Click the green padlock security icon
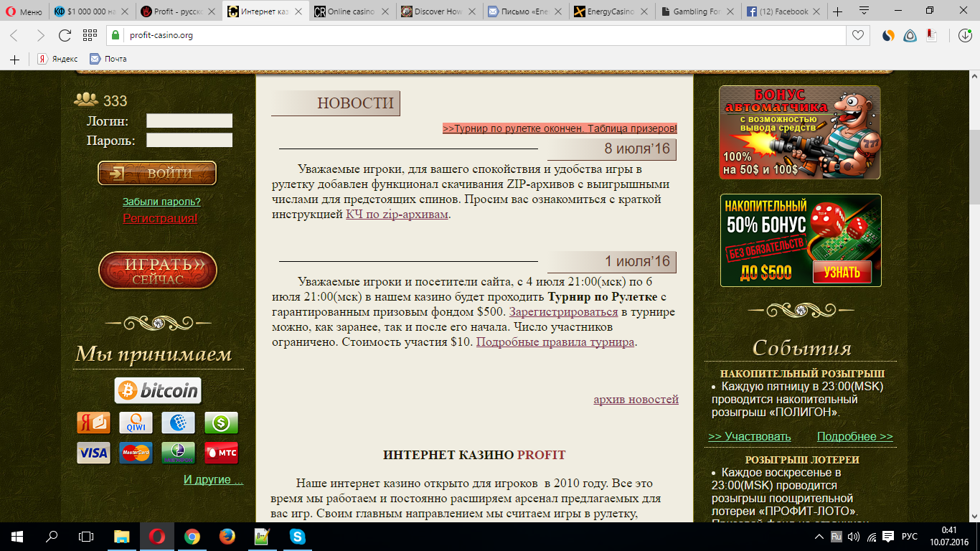 click(x=116, y=35)
